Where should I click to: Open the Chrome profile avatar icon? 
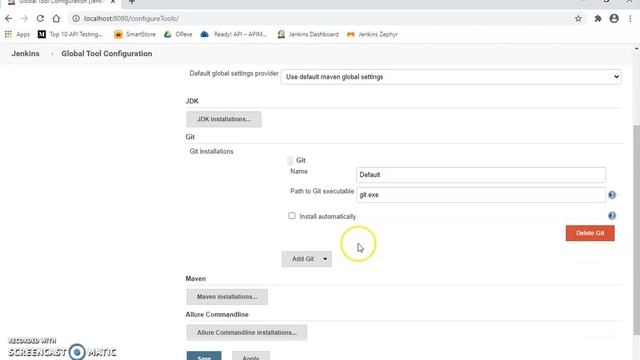[614, 18]
